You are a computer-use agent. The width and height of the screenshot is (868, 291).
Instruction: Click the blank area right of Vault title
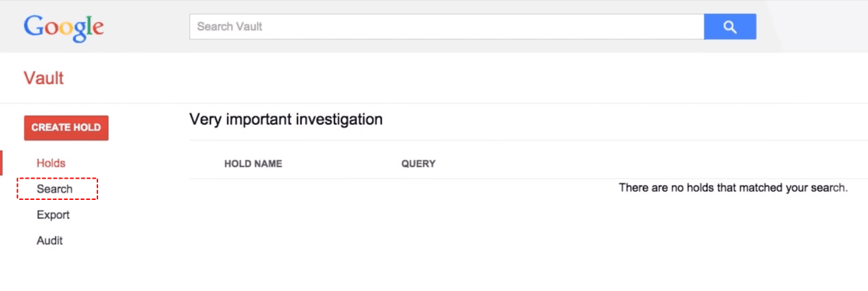(411, 78)
